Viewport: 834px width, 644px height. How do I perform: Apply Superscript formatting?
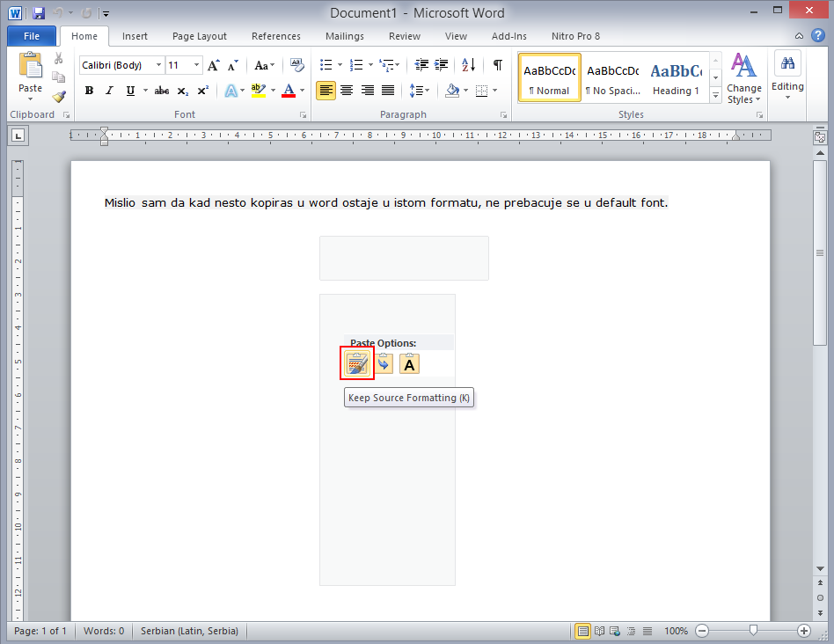(x=202, y=91)
